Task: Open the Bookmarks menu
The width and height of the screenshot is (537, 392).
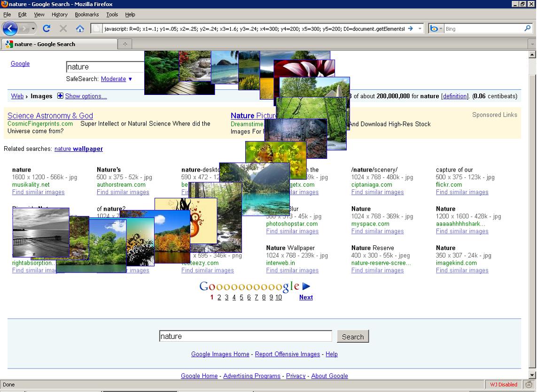Action: tap(86, 15)
